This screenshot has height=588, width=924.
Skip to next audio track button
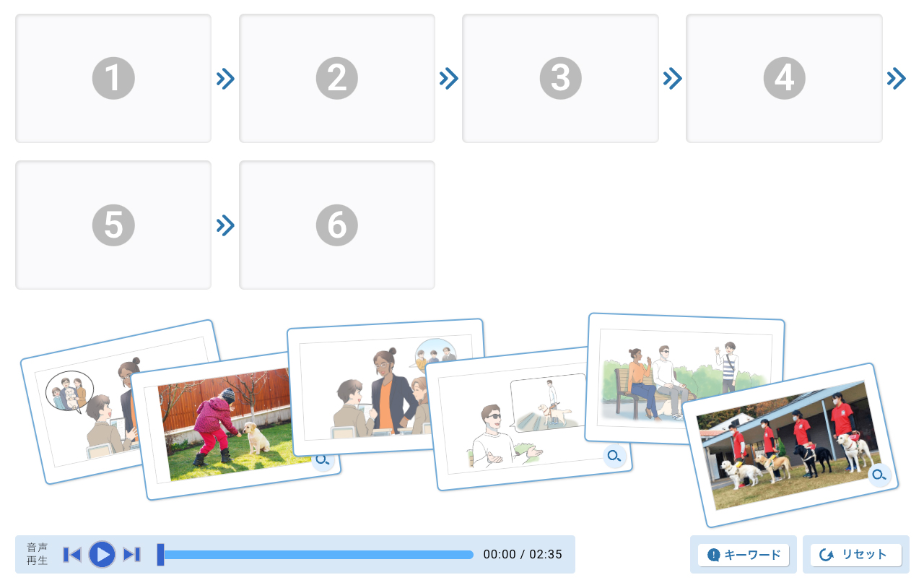[x=132, y=555]
